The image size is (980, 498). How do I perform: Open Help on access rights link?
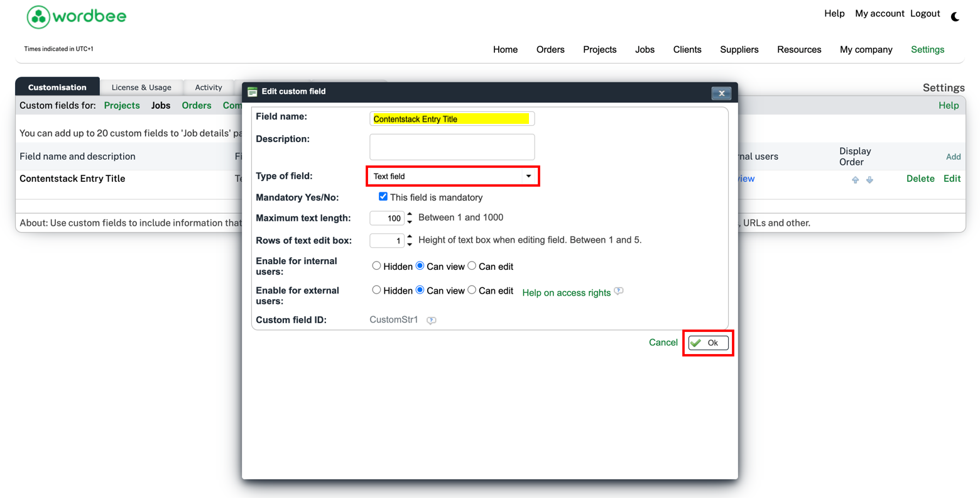click(x=567, y=293)
